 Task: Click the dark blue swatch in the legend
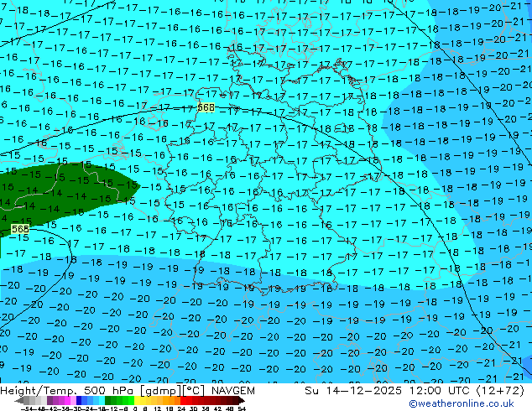click(79, 400)
